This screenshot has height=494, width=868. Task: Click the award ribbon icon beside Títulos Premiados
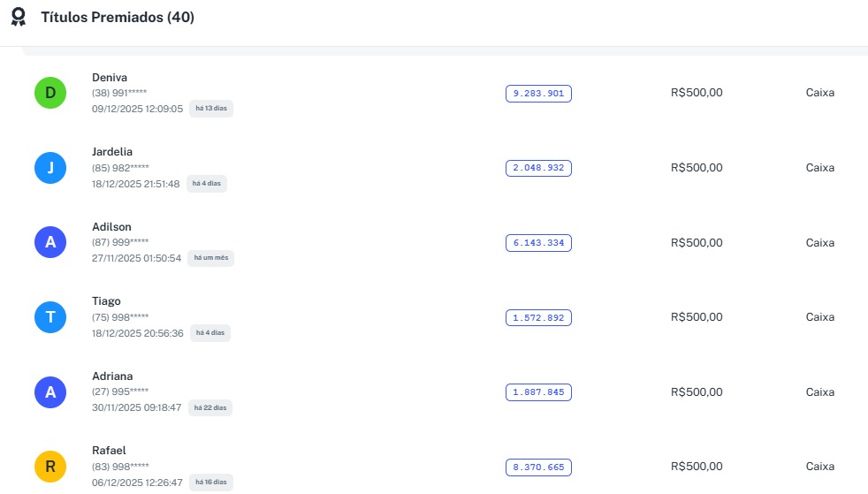tap(18, 18)
